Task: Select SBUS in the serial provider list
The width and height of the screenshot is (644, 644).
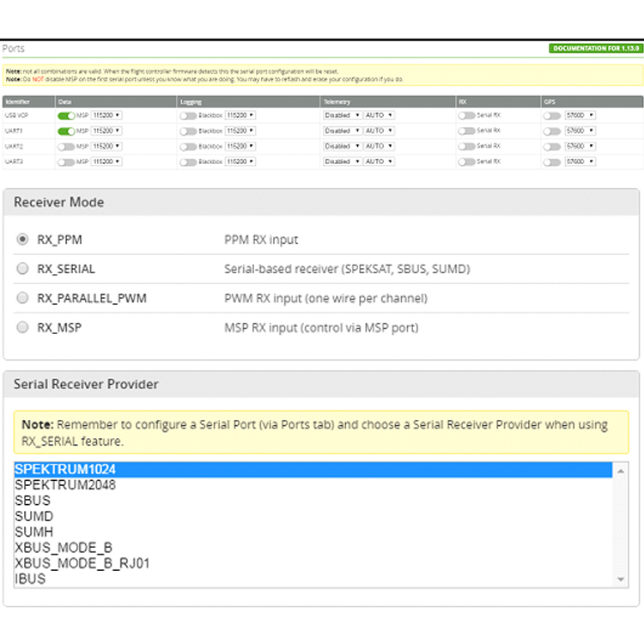Action: coord(33,501)
